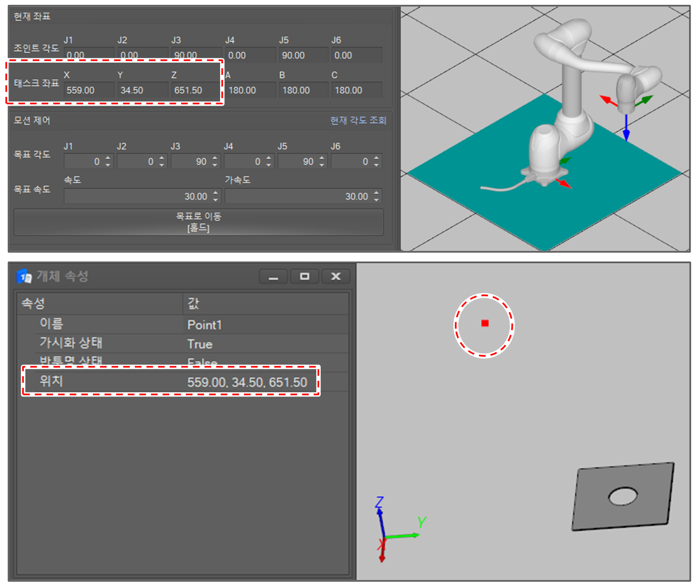Click the 개체 속성 window app icon
Viewport: 700px width, 588px height.
pyautogui.click(x=24, y=276)
